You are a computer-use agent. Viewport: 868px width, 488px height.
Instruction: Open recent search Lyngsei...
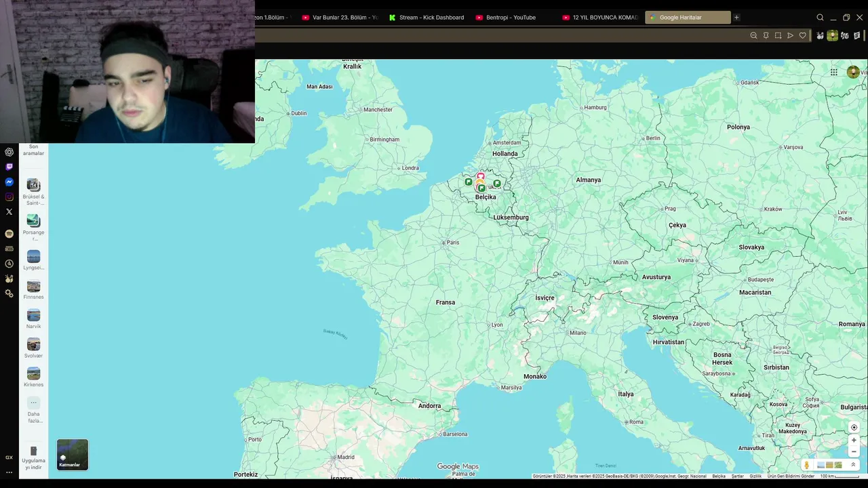point(33,260)
